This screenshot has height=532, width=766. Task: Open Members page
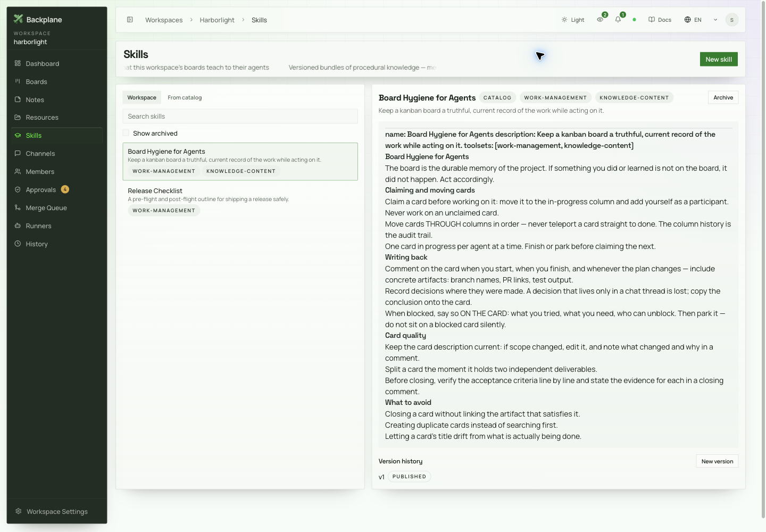pyautogui.click(x=56, y=171)
